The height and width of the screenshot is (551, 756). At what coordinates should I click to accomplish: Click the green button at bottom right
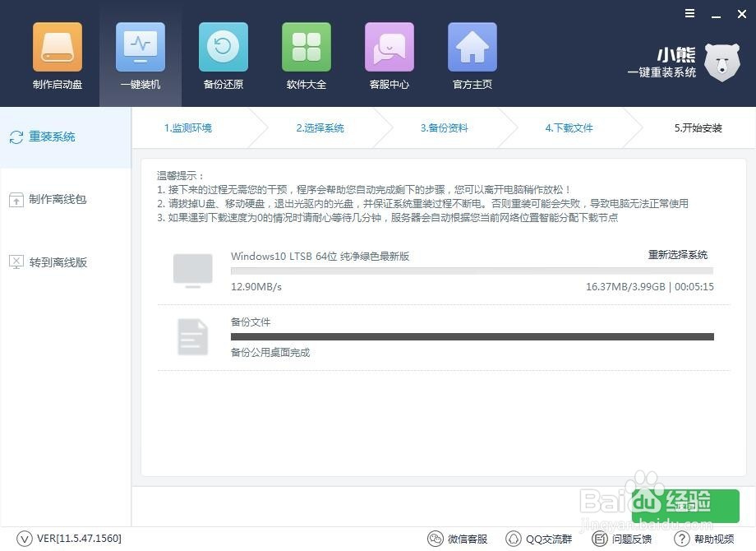pos(685,505)
